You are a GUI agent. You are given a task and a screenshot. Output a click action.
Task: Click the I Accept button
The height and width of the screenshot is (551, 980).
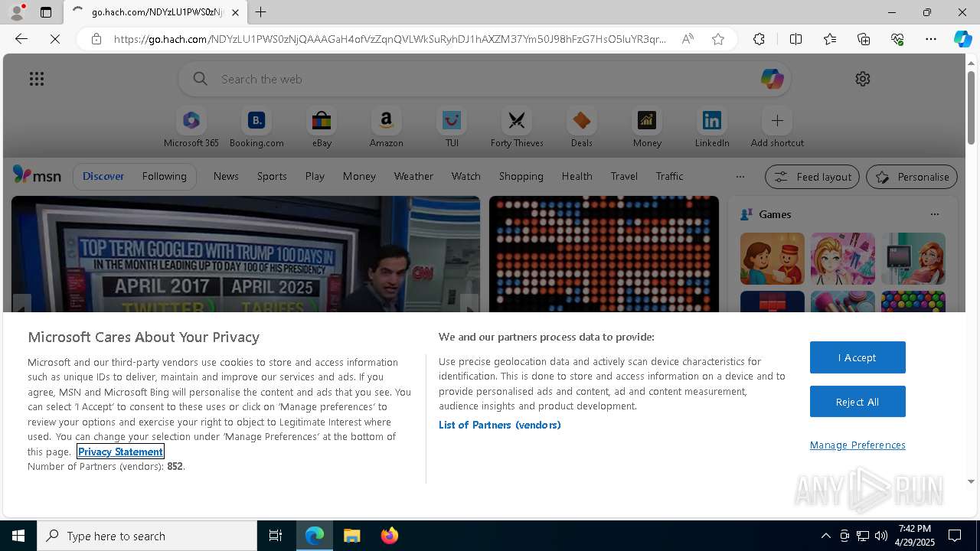857,357
